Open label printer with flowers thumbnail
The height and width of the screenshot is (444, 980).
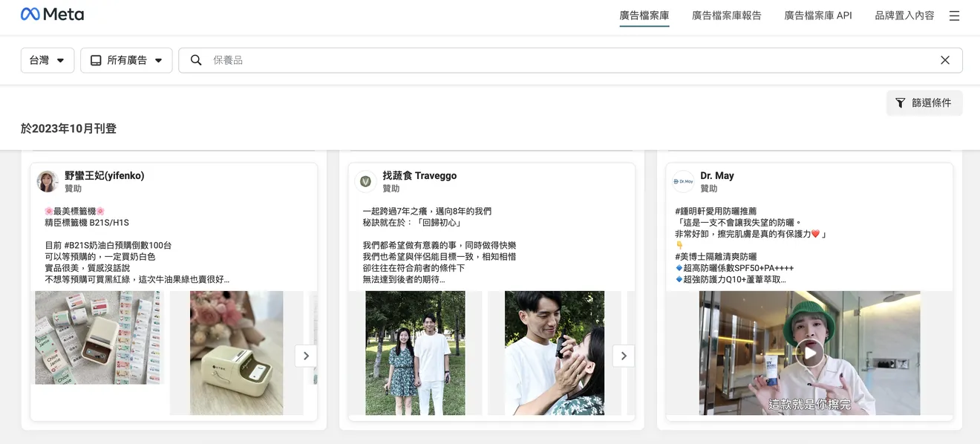[x=236, y=353]
